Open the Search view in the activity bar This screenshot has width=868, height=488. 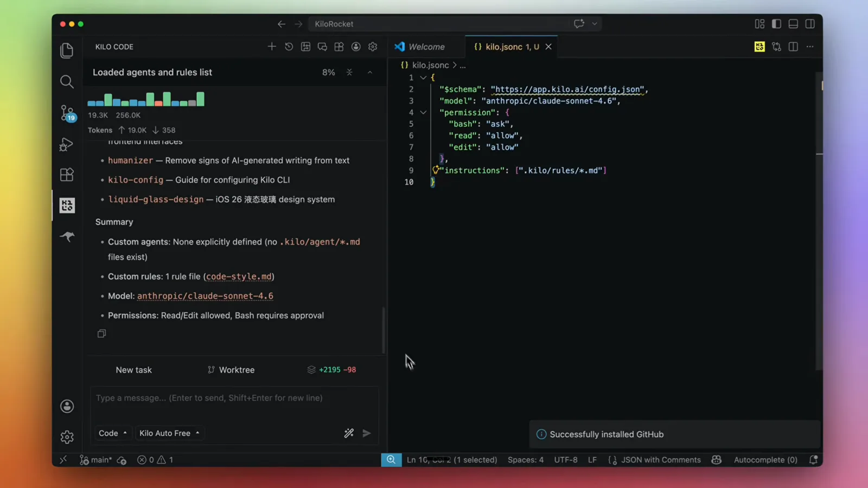pos(67,81)
